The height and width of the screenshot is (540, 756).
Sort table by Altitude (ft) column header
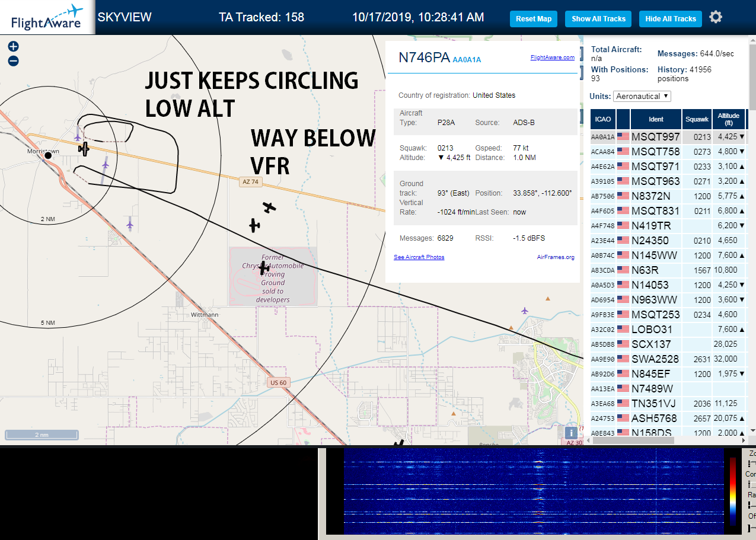pyautogui.click(x=729, y=119)
